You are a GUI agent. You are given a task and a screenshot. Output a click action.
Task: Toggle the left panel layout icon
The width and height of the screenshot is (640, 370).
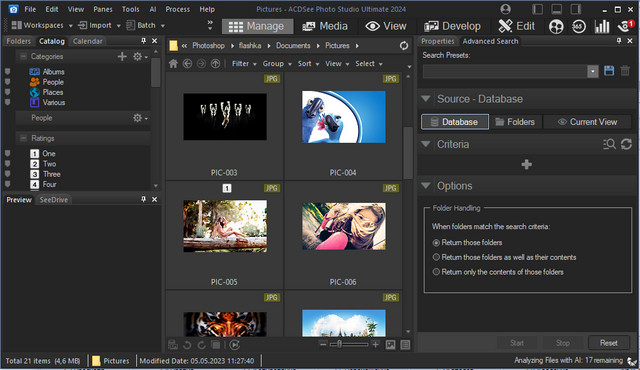pos(538,9)
